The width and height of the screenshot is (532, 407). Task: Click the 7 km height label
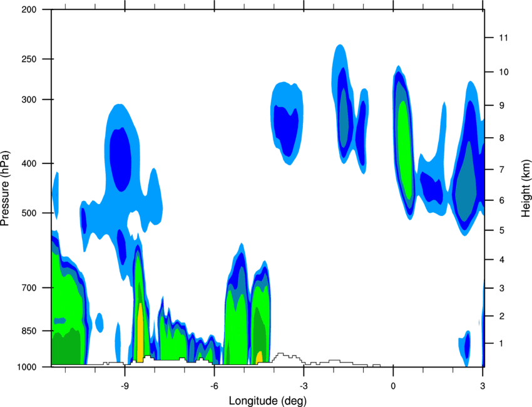[x=502, y=170]
